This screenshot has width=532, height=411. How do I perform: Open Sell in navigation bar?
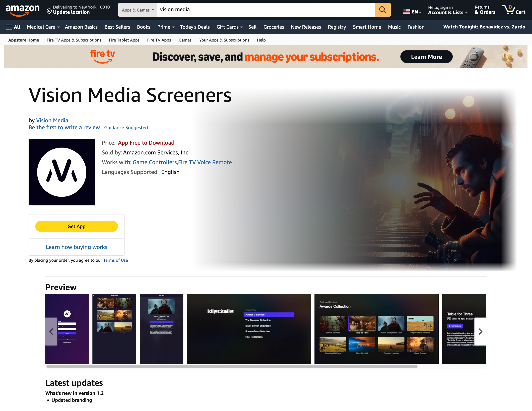(x=252, y=27)
